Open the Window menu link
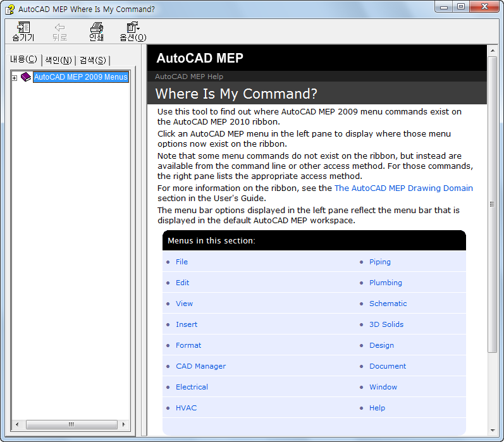 click(x=383, y=387)
